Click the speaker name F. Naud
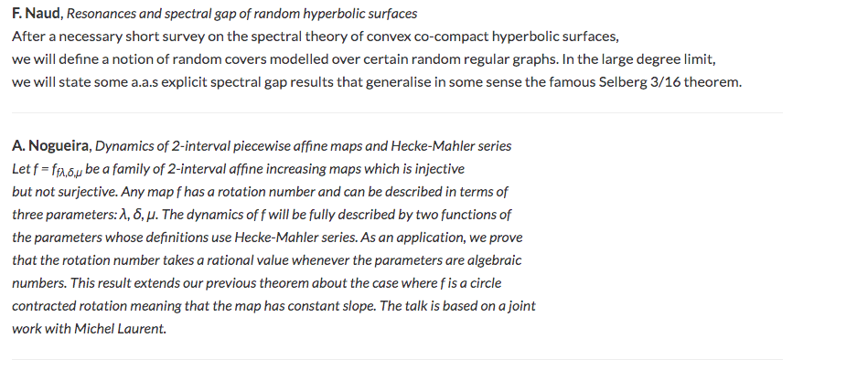The image size is (868, 370). pyautogui.click(x=37, y=14)
